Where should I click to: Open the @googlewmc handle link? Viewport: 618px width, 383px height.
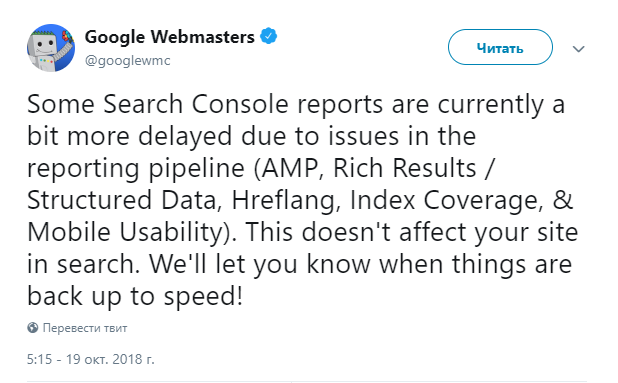coord(128,61)
